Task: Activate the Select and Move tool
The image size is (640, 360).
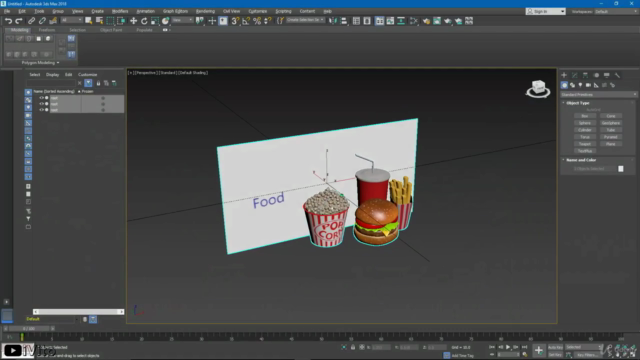Action: point(133,21)
